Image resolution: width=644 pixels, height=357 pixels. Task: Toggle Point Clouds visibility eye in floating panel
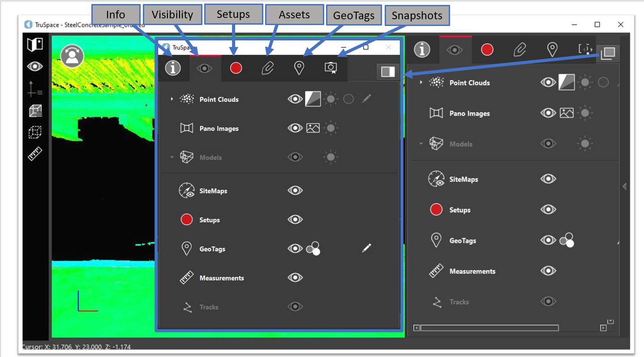tap(295, 99)
